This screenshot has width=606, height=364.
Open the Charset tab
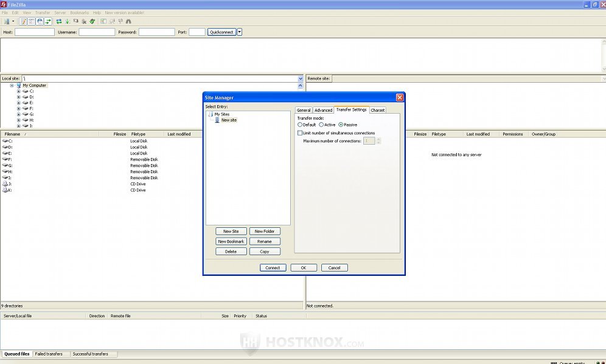378,110
